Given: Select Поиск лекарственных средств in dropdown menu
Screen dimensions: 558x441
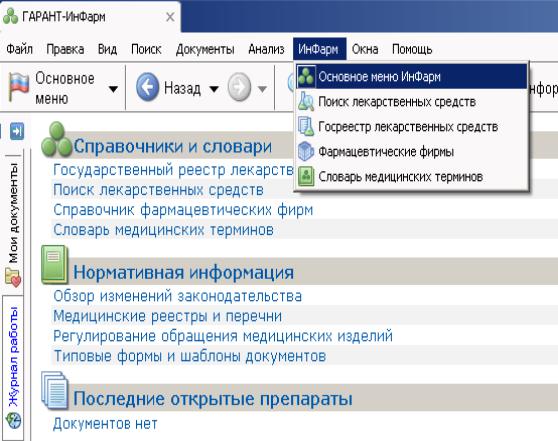Looking at the screenshot, I should pyautogui.click(x=411, y=102).
